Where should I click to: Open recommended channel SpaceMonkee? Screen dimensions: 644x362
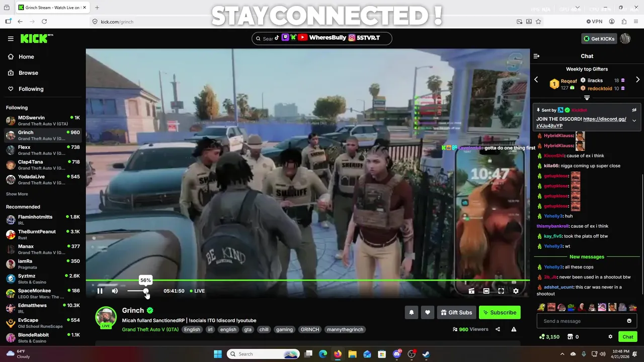[43, 294]
